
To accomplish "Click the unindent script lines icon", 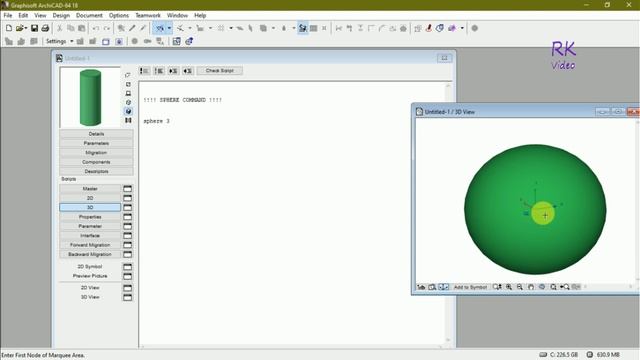I will tap(187, 71).
